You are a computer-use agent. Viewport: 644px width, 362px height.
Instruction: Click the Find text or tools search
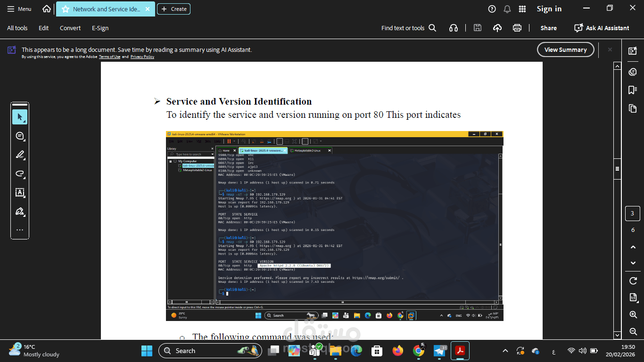409,28
